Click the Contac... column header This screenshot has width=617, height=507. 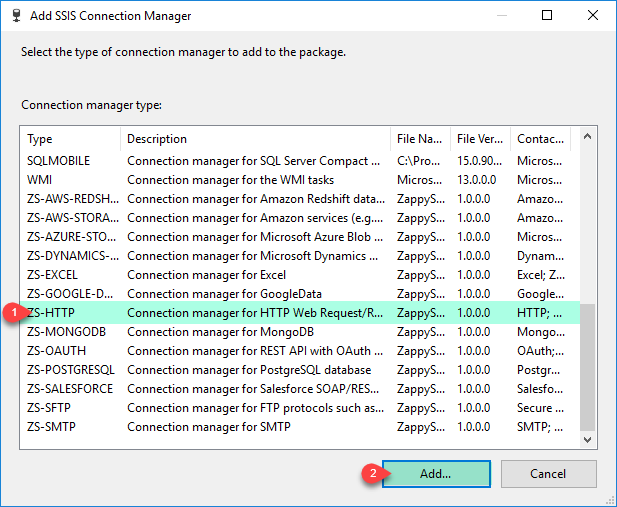click(x=541, y=139)
